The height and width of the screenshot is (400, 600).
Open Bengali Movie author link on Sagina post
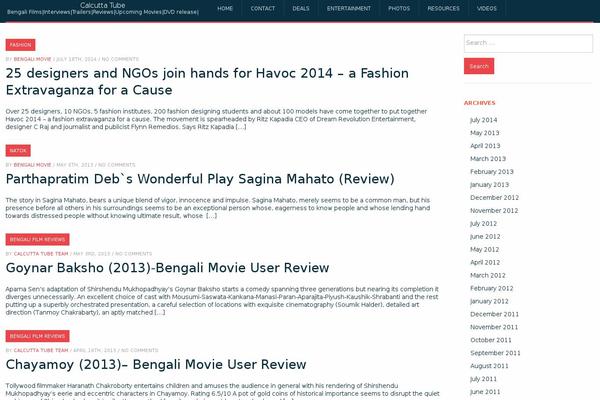(x=32, y=165)
